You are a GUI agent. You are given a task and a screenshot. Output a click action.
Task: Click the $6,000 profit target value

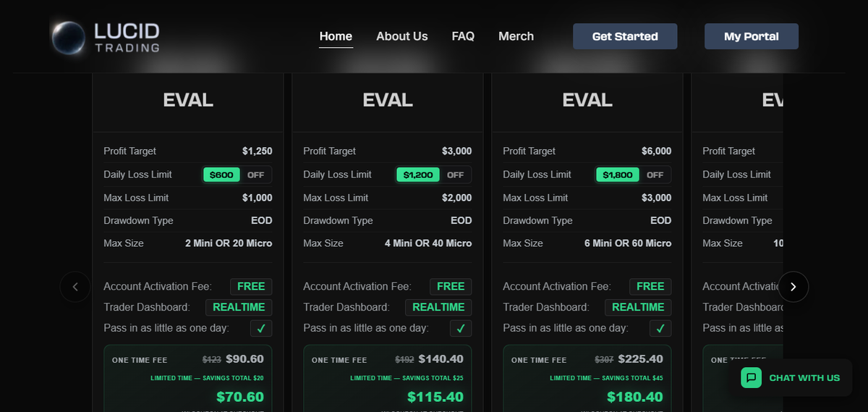point(657,151)
